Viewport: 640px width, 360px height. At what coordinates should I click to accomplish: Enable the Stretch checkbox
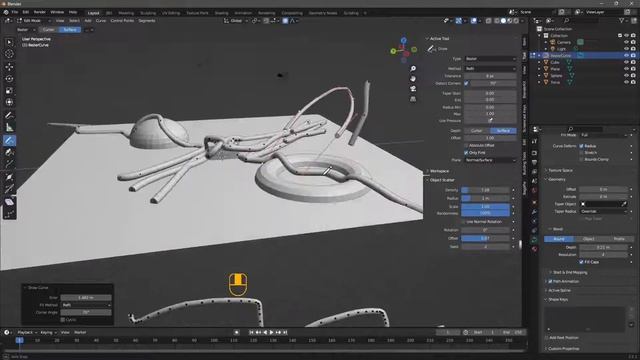(581, 153)
